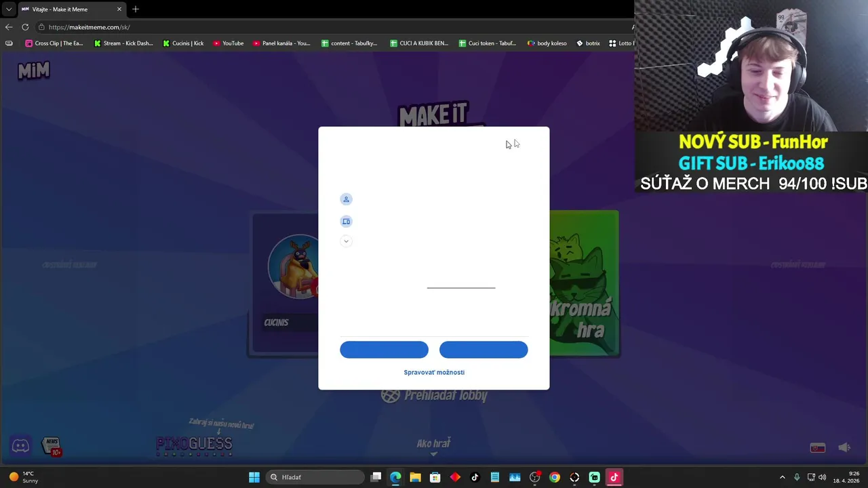868x488 pixels.
Task: Open YouTube bookmark
Action: point(228,43)
